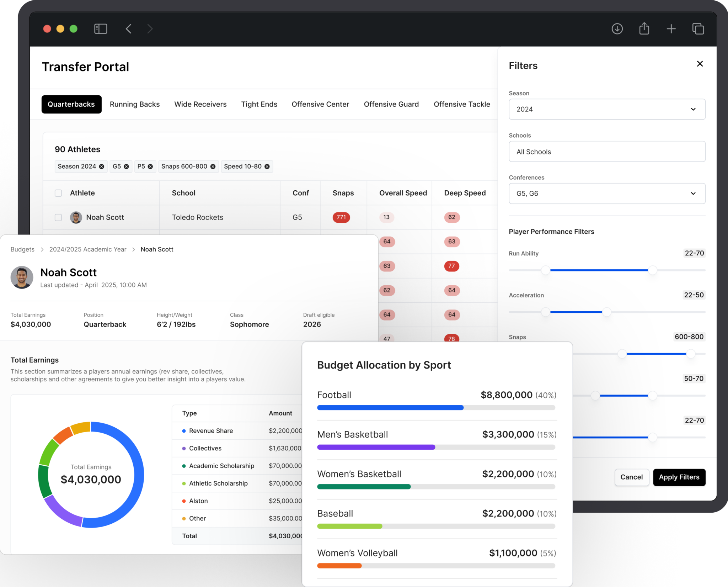Open the Running Backs tab
This screenshot has height=587, width=728.
coord(135,104)
